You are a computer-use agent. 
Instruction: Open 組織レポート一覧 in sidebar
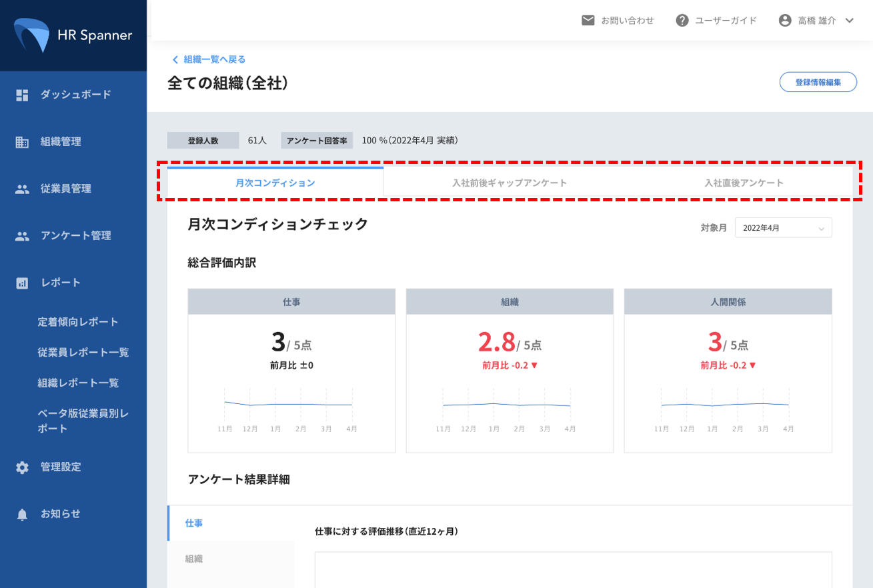(x=78, y=383)
